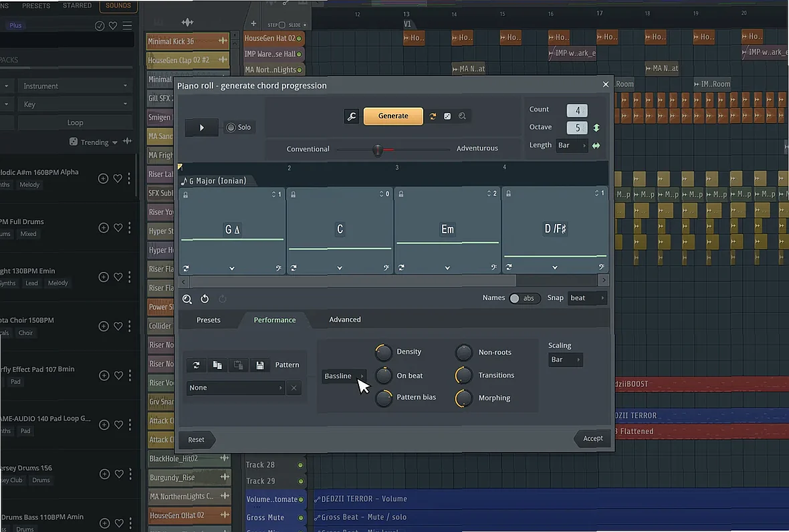The height and width of the screenshot is (532, 789).
Task: Click the zoom magnifier icon above Presets
Action: pos(187,299)
